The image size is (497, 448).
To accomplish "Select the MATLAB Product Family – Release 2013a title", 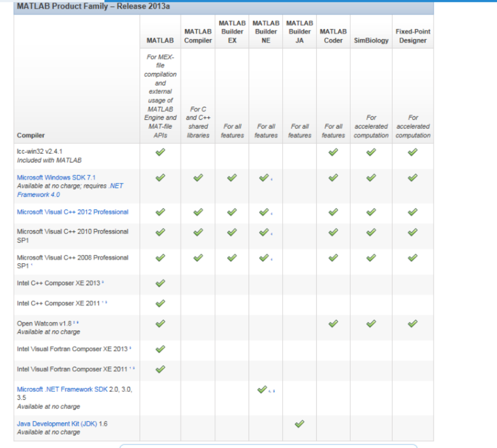I will tap(93, 7).
